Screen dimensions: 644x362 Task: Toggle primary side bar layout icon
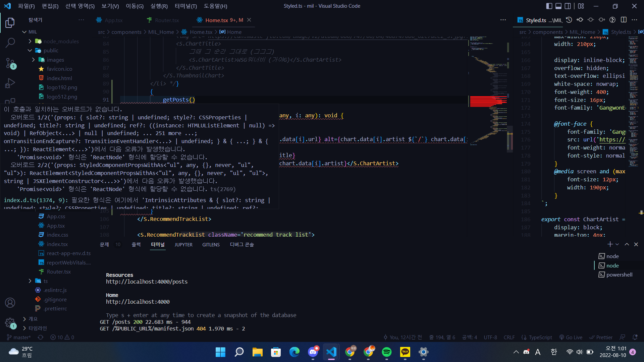[x=549, y=6]
